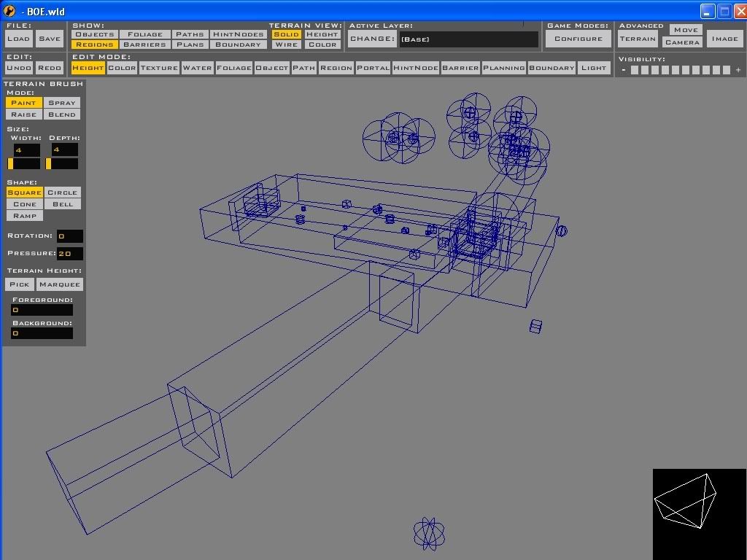This screenshot has height=560, width=747.
Task: Toggle Barriers visibility
Action: pyautogui.click(x=145, y=44)
